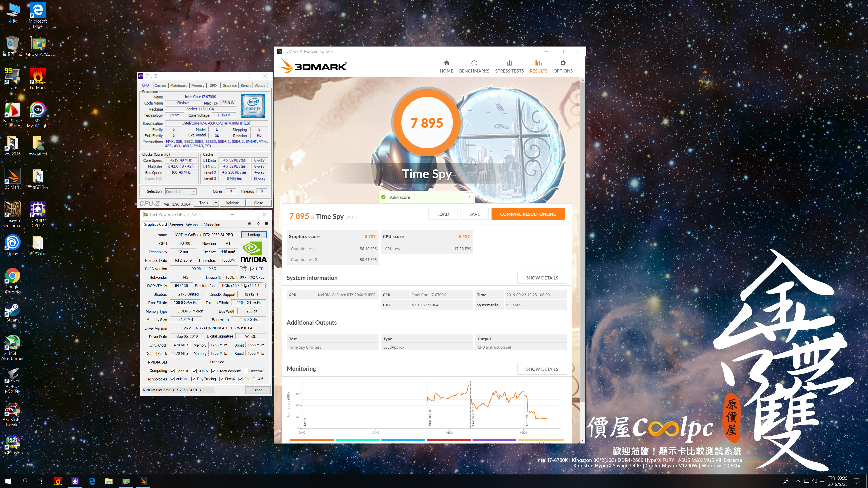Open GPU-Z Sensors tab
Viewport: 868px width, 488px height.
pos(176,225)
